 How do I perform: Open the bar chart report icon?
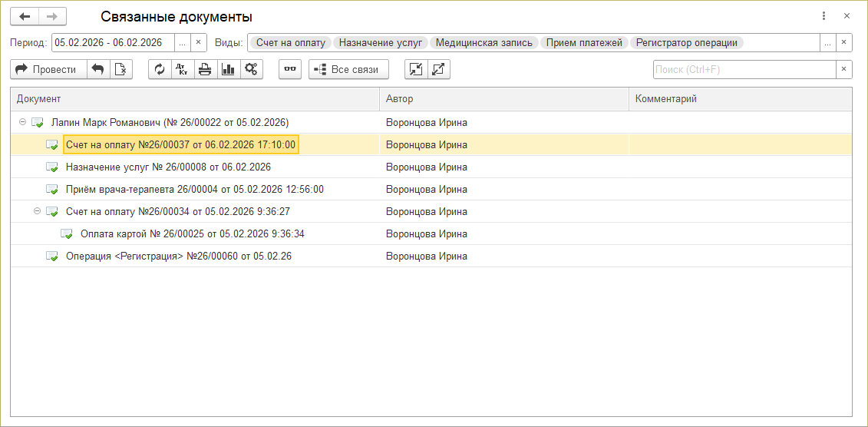pyautogui.click(x=228, y=69)
